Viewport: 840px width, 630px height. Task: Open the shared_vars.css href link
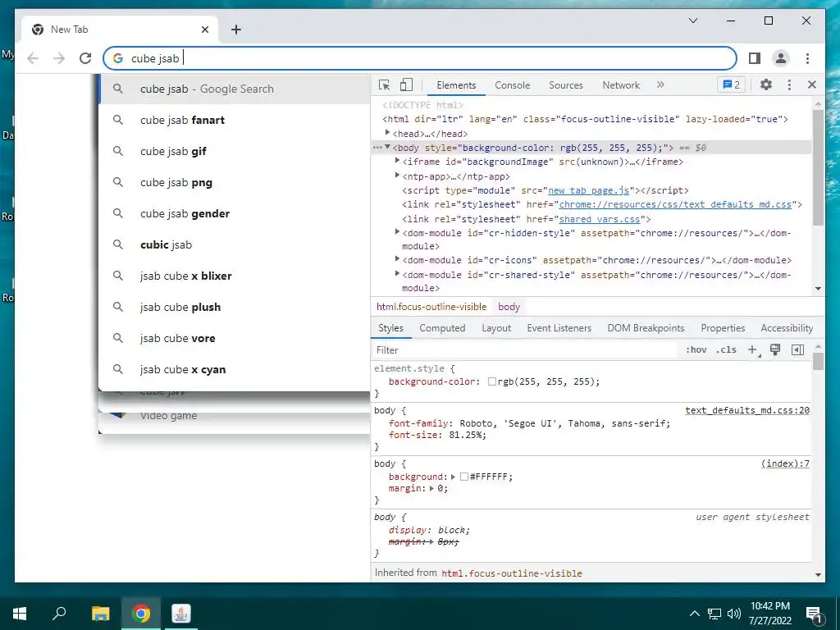click(x=600, y=219)
